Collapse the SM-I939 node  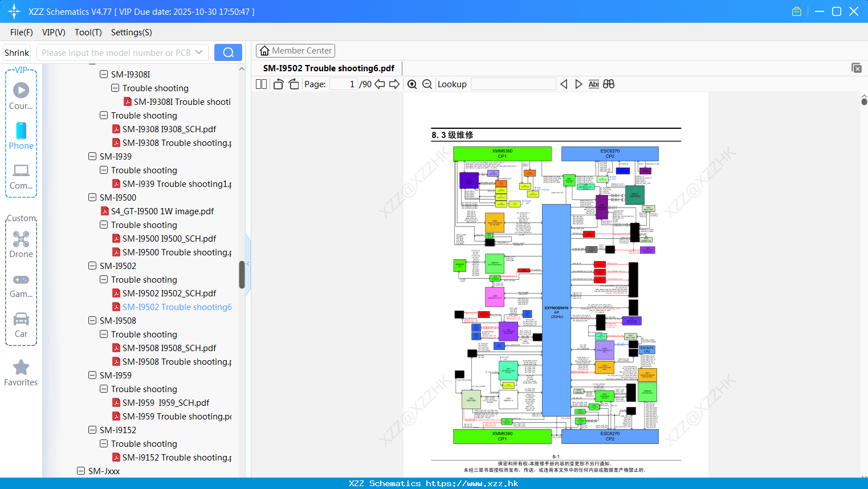point(92,156)
